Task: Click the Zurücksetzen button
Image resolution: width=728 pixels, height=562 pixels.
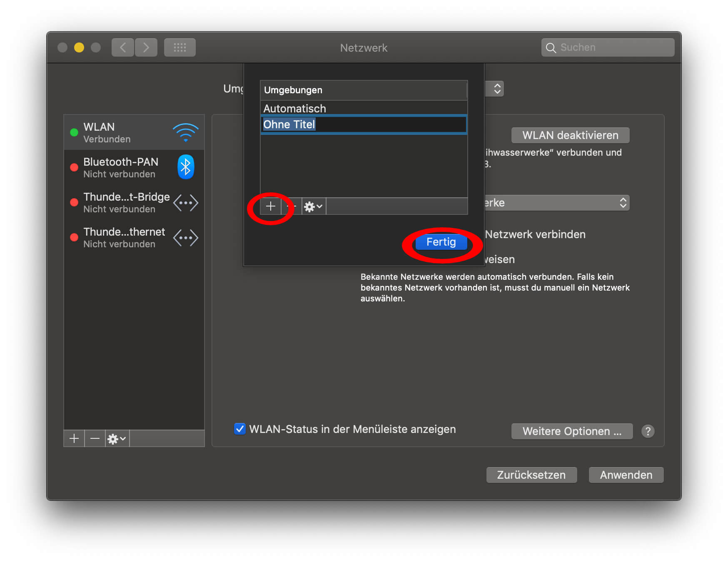Action: pyautogui.click(x=531, y=475)
